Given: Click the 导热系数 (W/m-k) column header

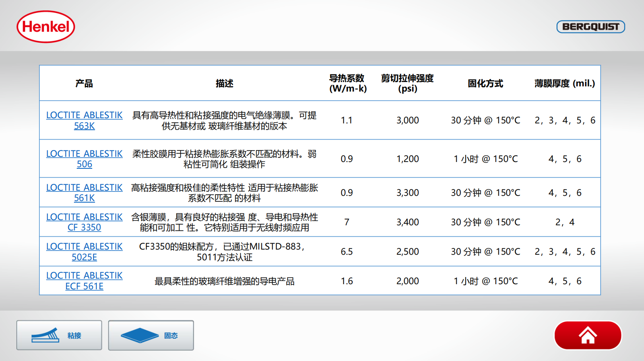Looking at the screenshot, I should coord(347,83).
